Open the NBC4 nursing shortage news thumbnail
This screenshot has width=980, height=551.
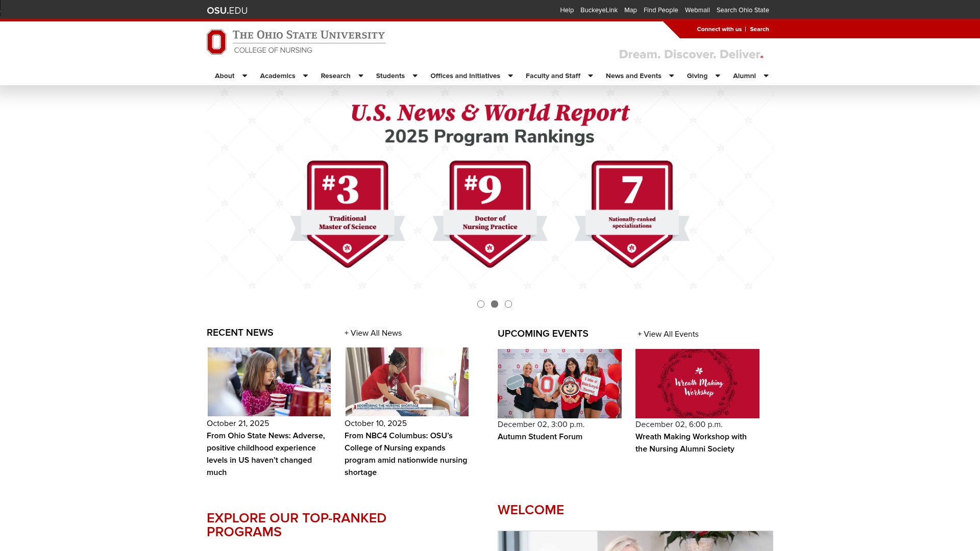[x=407, y=382]
